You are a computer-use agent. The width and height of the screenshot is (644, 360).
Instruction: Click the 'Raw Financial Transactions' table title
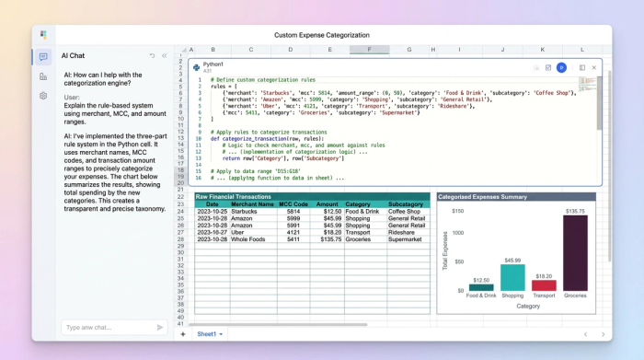tap(234, 197)
